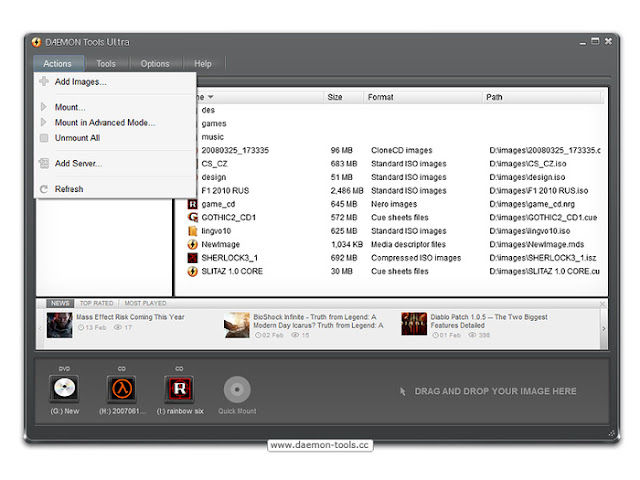The image size is (640, 480).
Task: Click the 645 MB size cell
Action: [344, 204]
